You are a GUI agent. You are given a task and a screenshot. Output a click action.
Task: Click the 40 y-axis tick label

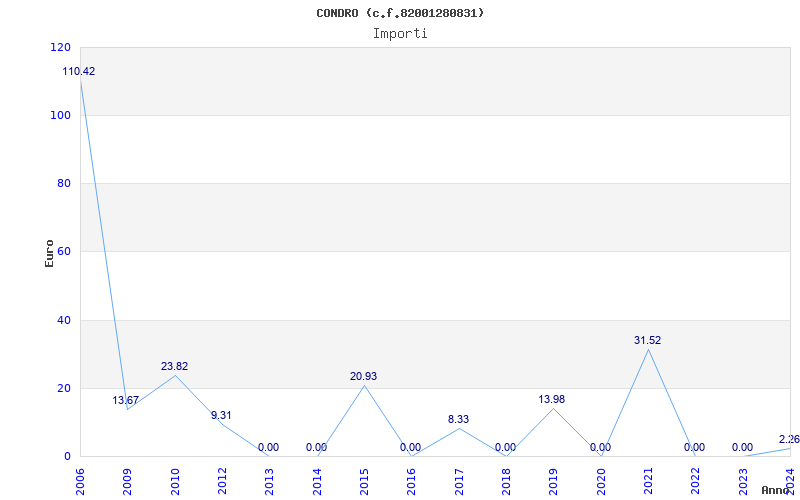63,320
